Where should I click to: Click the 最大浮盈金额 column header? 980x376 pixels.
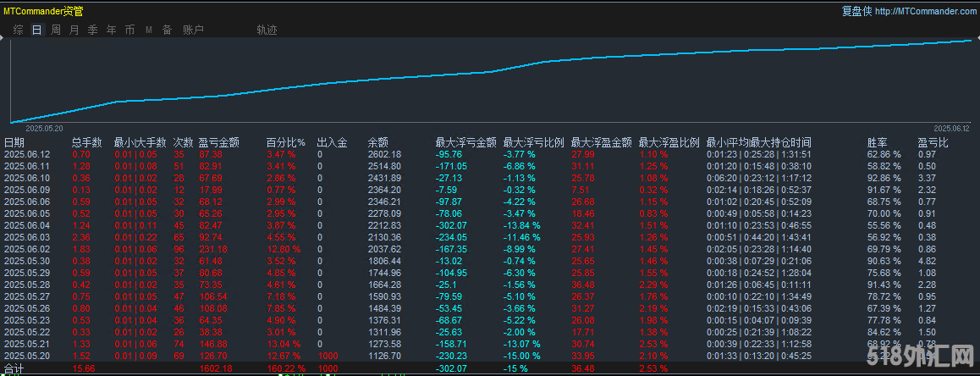(601, 142)
